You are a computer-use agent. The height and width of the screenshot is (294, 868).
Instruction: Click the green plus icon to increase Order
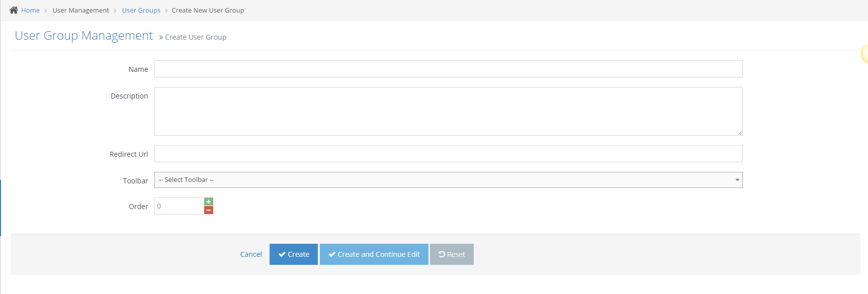click(209, 201)
